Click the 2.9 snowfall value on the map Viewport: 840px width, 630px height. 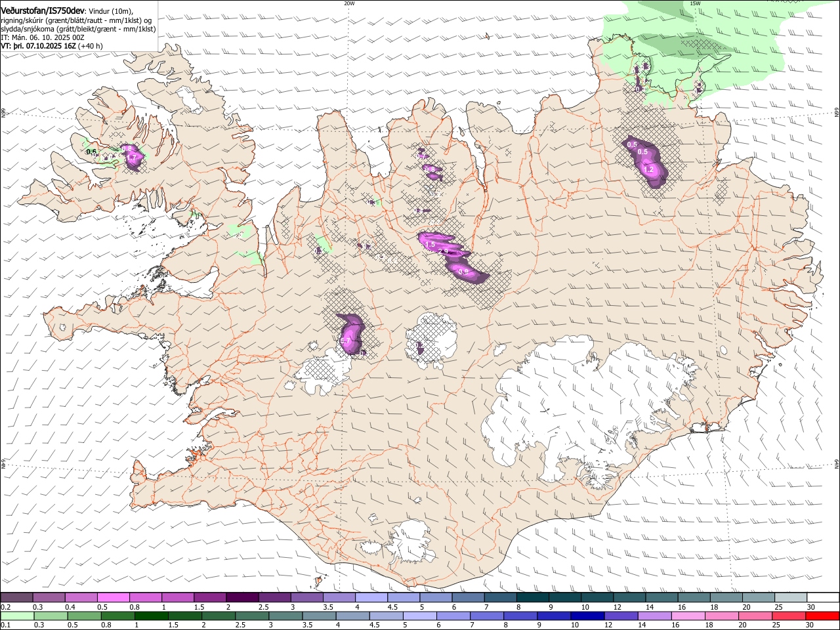pyautogui.click(x=443, y=251)
